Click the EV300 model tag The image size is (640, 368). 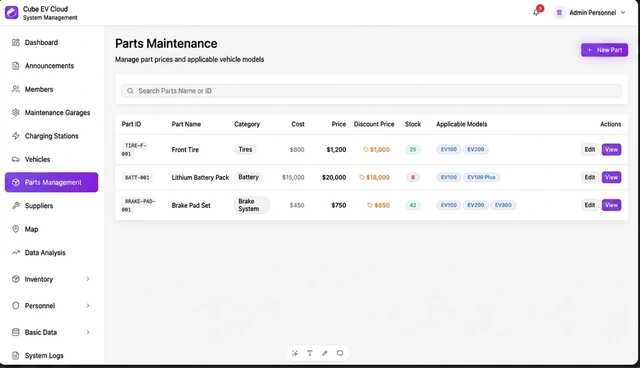pyautogui.click(x=503, y=205)
